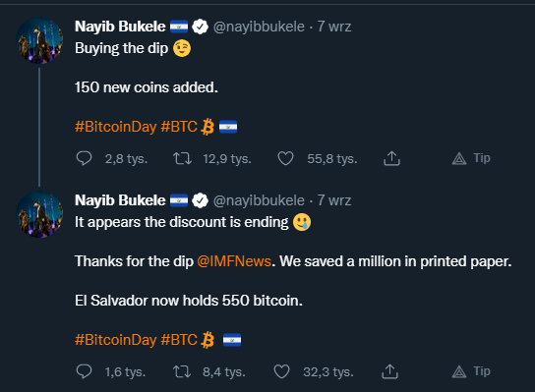Open Nayib Bukele's avatar on the first tweet

click(40, 40)
